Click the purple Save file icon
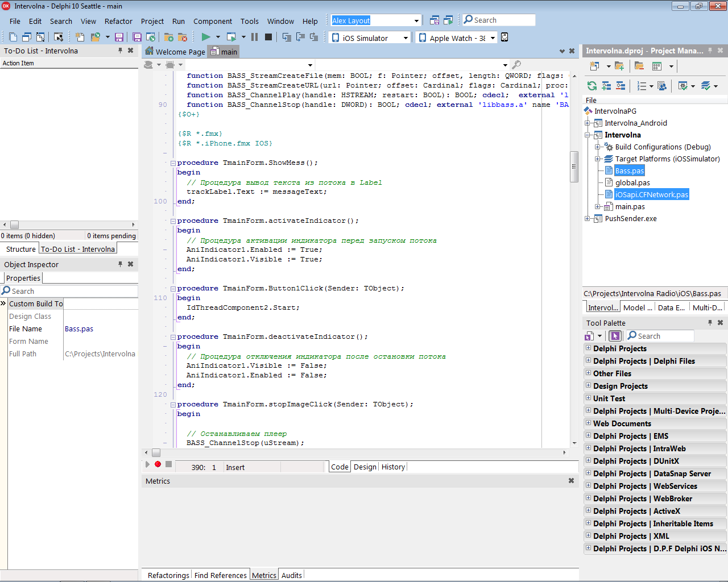The height and width of the screenshot is (582, 728). click(119, 37)
